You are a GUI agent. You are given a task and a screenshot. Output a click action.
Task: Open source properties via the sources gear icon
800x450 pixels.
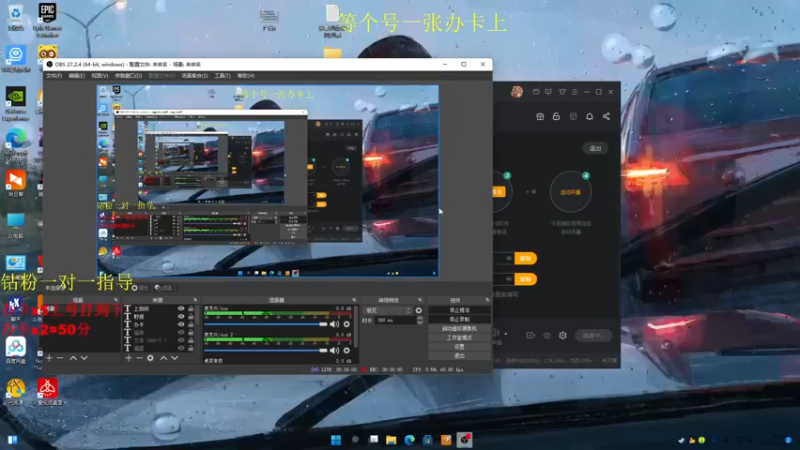point(151,358)
